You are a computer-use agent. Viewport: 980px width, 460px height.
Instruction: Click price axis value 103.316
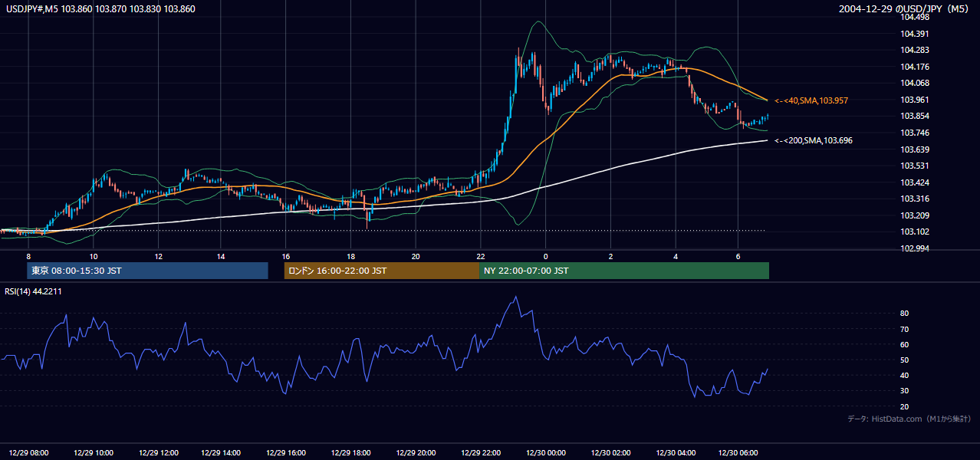tap(916, 199)
